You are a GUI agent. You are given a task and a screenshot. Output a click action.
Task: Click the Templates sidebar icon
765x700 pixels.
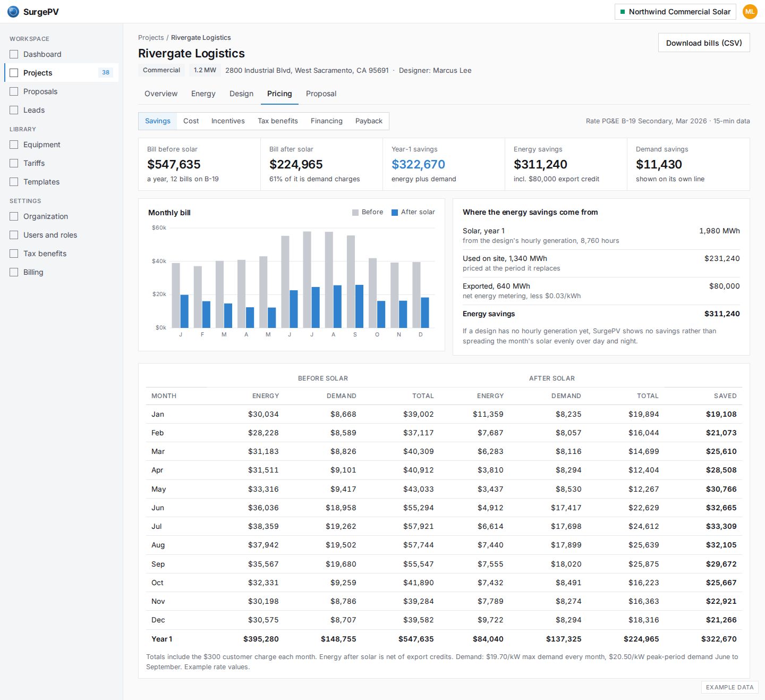click(14, 182)
